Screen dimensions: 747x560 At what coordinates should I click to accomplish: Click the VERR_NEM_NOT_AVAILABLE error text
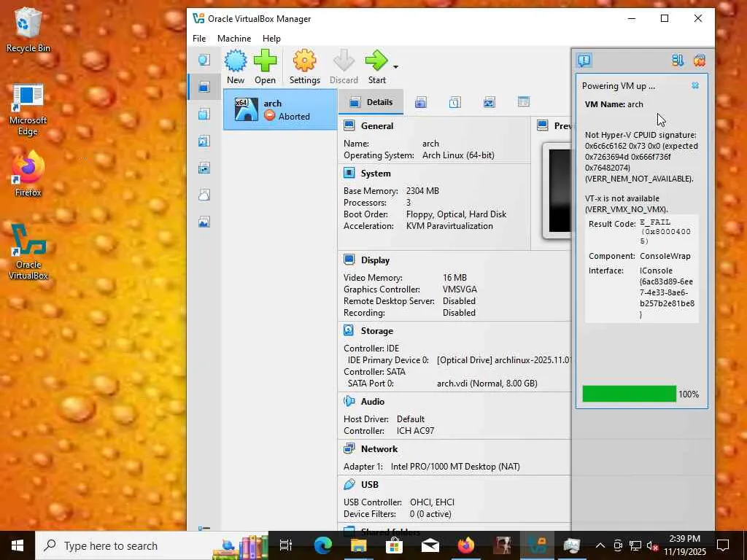point(639,179)
